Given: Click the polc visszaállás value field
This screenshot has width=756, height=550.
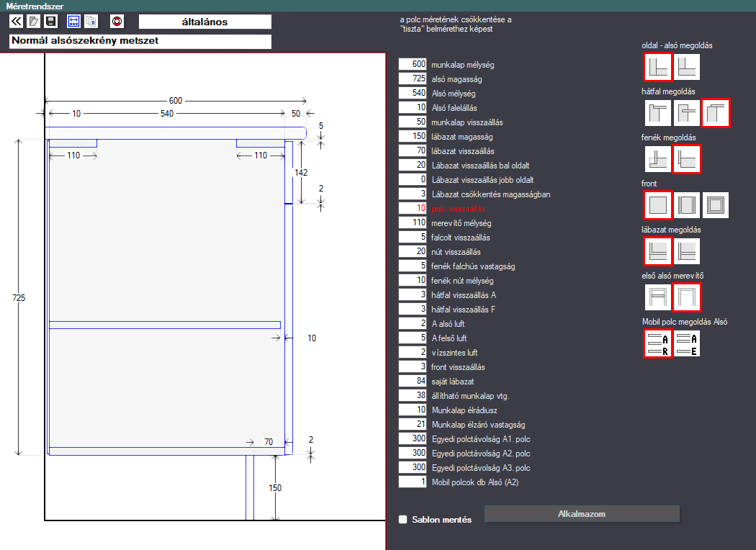Looking at the screenshot, I should point(413,208).
